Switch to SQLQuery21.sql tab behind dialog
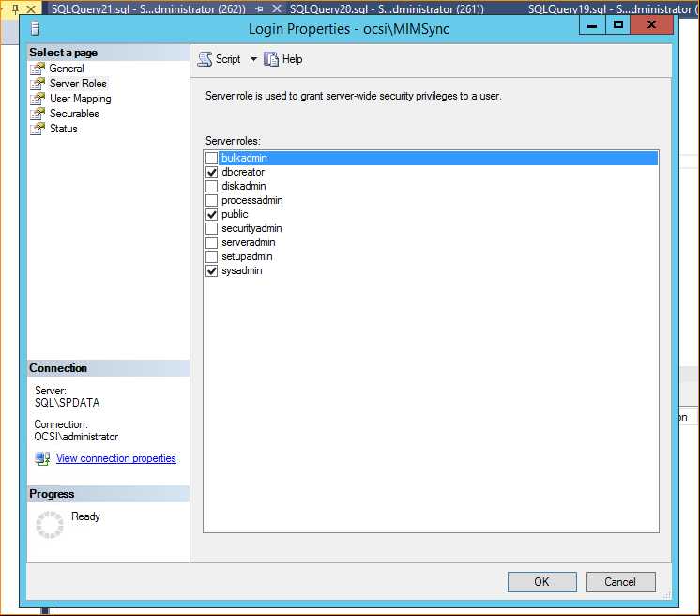This screenshot has height=616, width=700. [x=148, y=9]
